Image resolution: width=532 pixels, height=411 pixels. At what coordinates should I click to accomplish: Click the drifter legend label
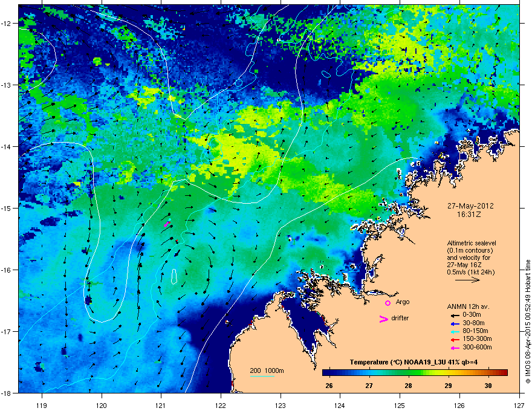[x=400, y=318]
